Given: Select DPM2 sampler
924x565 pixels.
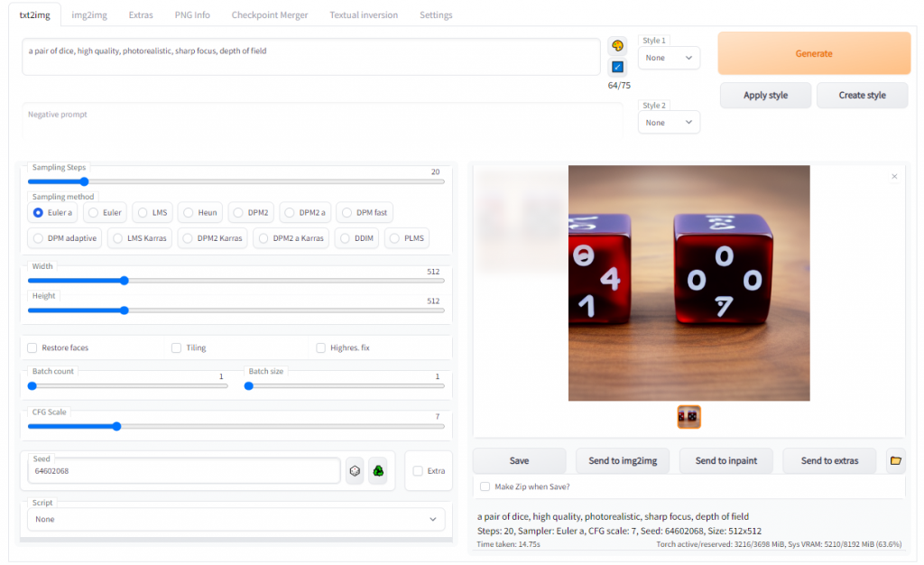Looking at the screenshot, I should click(x=251, y=213).
